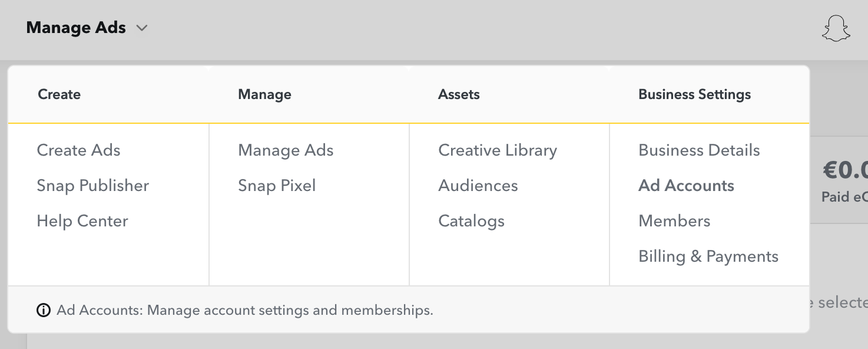Go to Billing & Payments
The image size is (868, 349).
pyautogui.click(x=708, y=256)
